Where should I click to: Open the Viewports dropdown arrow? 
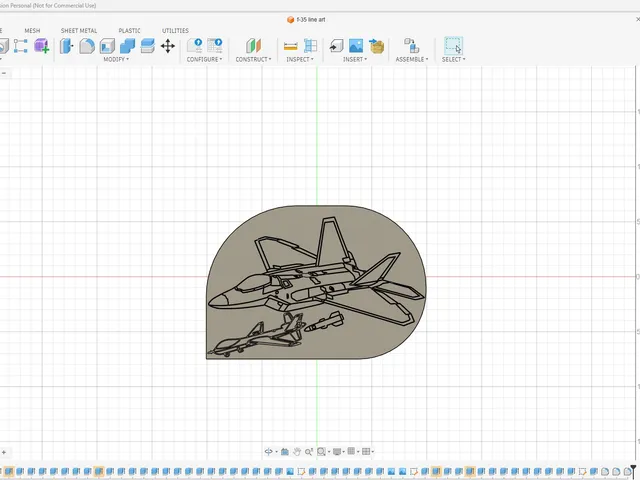tap(373, 451)
